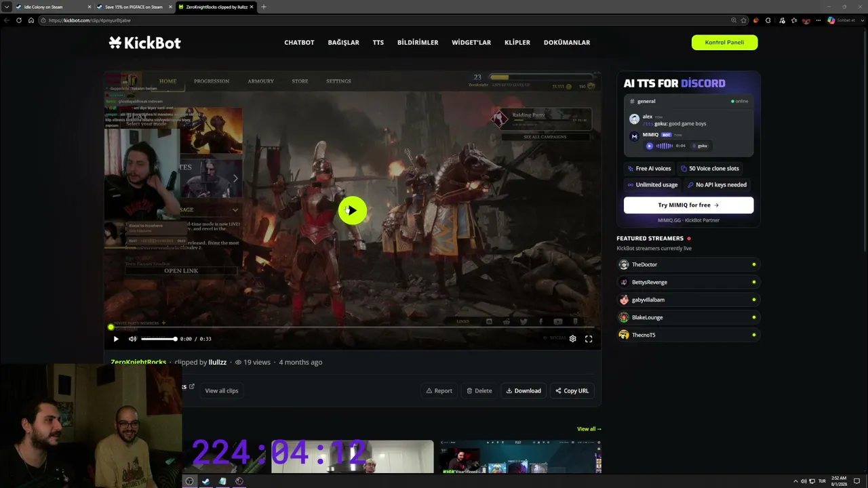Screen dimensions: 868x488
Task: Enter fullscreen mode on the video player
Action: coord(589,339)
